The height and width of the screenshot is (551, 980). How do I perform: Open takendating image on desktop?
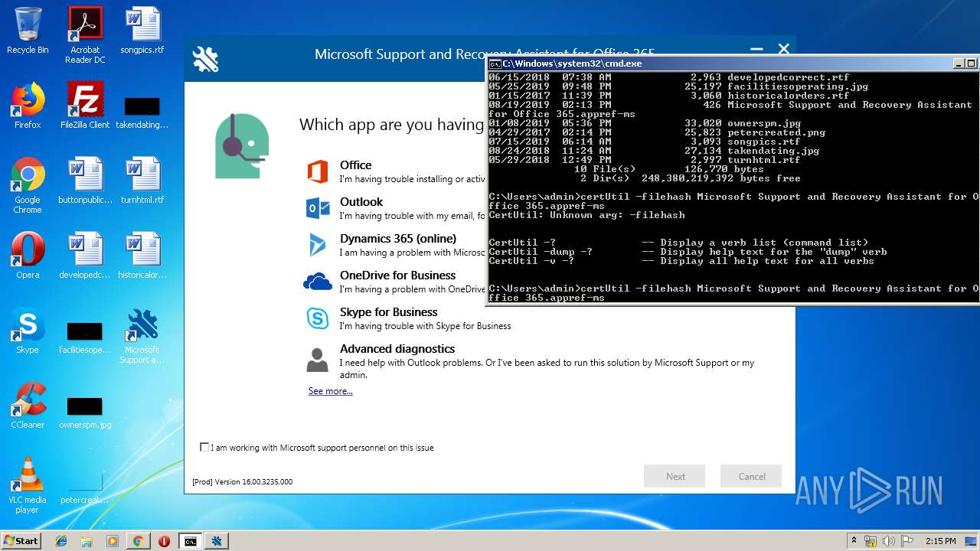tap(142, 112)
